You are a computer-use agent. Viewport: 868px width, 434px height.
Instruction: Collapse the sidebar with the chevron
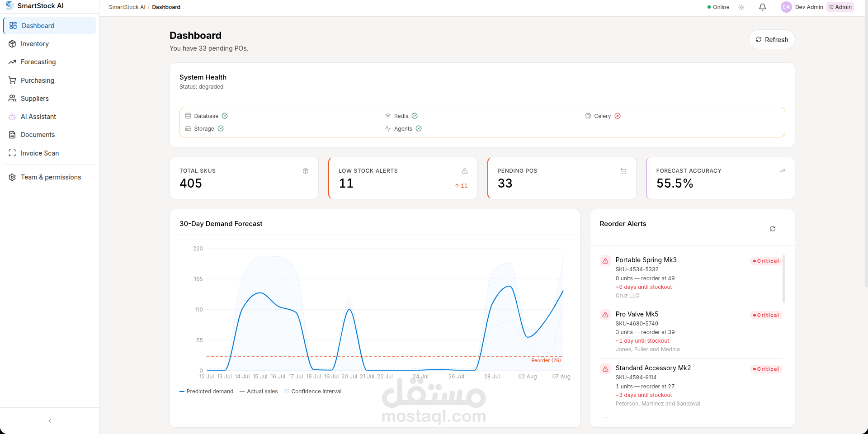[x=50, y=421]
